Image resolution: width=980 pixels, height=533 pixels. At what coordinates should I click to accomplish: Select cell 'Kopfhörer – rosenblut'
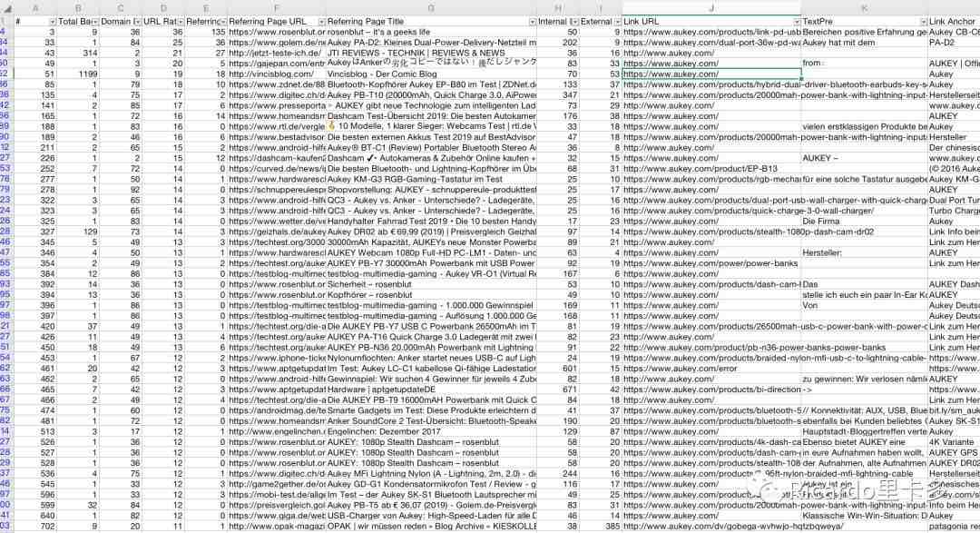click(431, 295)
